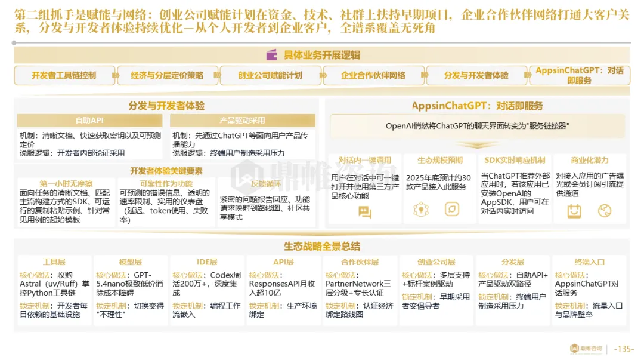Select the 创业公司赋能计划 step box
This screenshot has width=644, height=363.
pos(270,76)
